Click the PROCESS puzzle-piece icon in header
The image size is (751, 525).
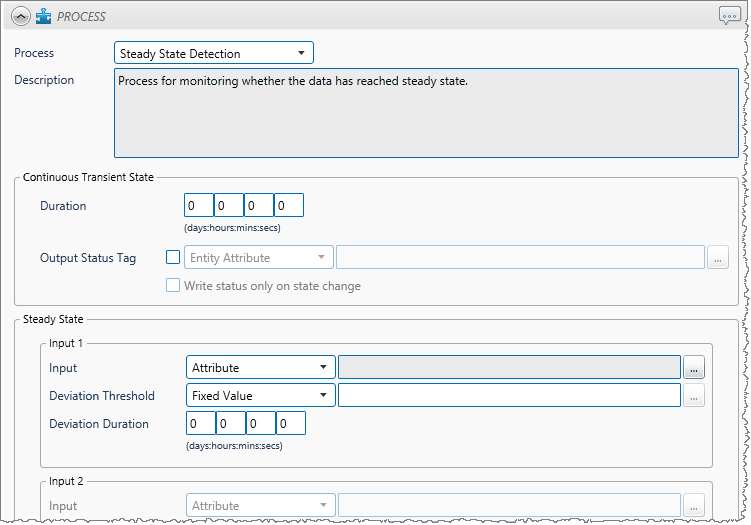[43, 16]
